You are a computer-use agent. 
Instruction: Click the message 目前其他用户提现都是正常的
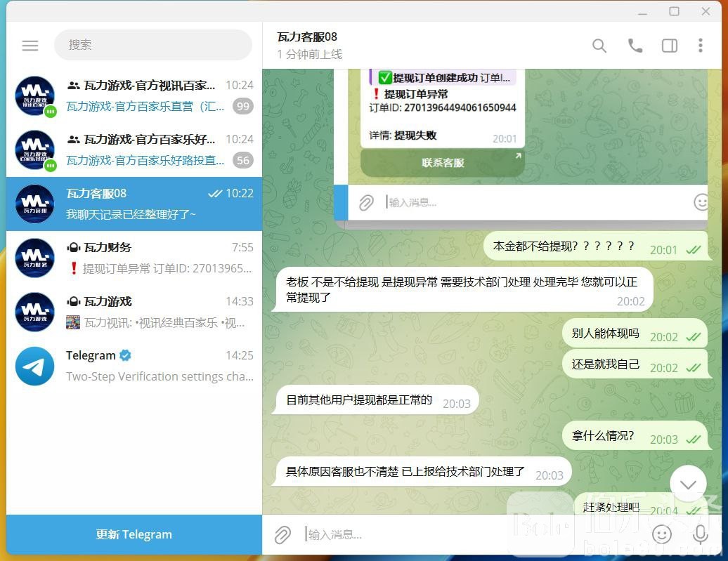(377, 400)
